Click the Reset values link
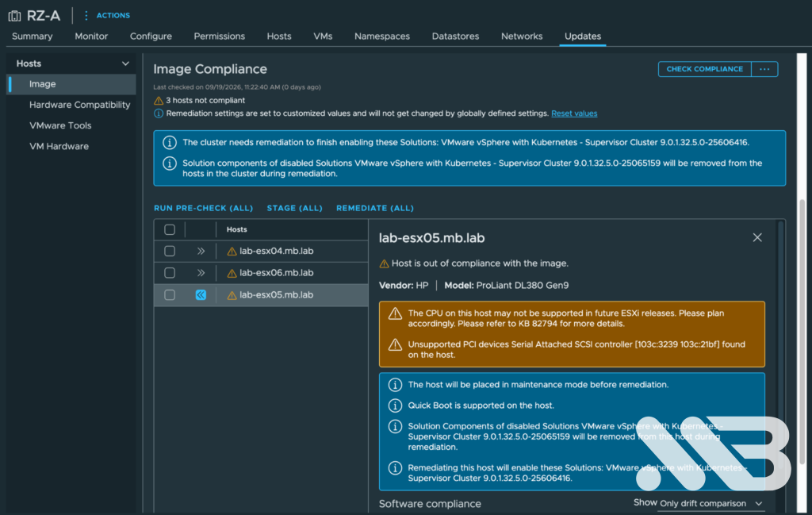Viewport: 812px width, 515px height. 574,113
